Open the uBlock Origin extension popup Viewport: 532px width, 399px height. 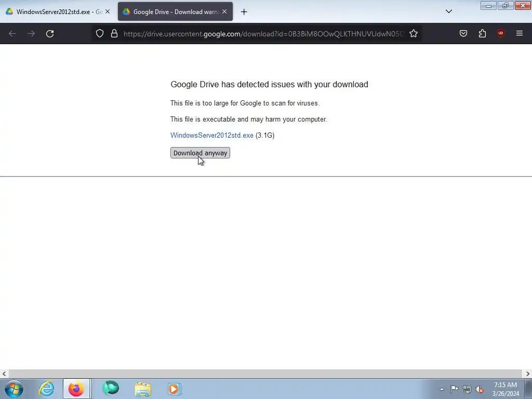click(x=500, y=33)
